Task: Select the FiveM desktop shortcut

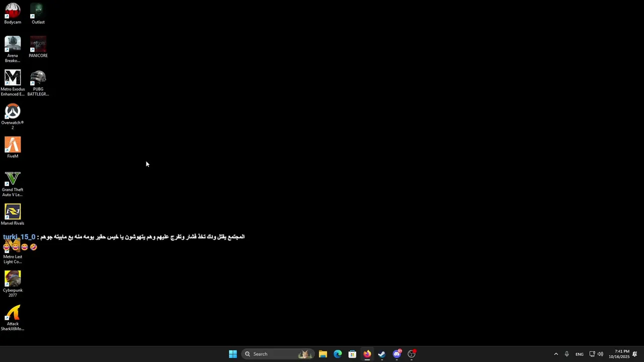Action: click(x=13, y=148)
